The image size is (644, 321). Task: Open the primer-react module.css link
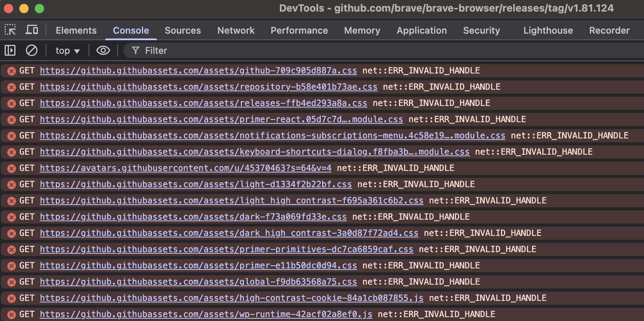[221, 120]
